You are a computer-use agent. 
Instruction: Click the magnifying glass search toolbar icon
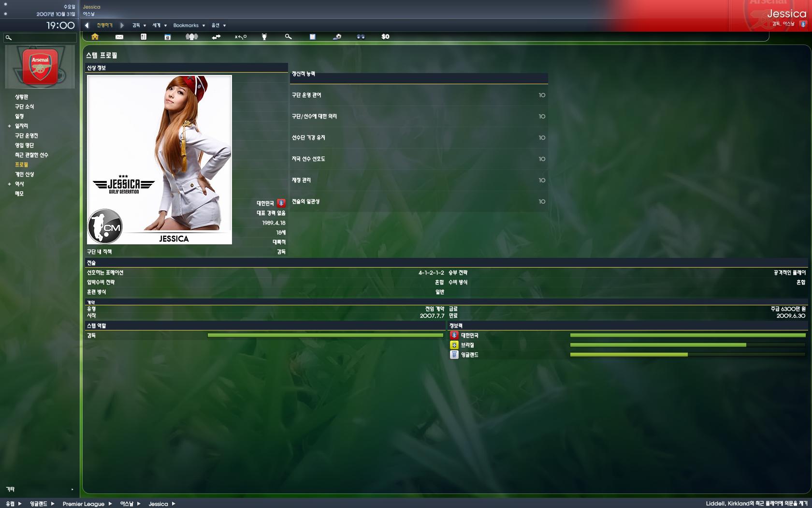pos(289,37)
